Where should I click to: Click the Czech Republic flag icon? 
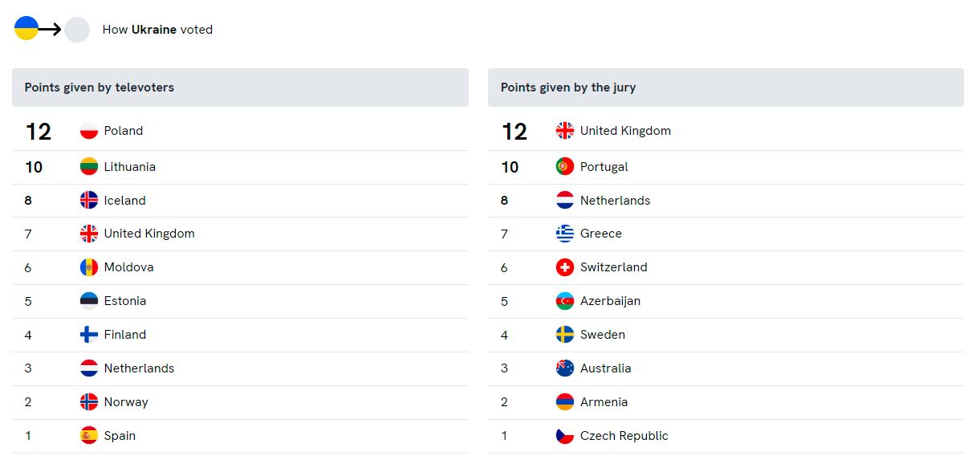click(x=565, y=436)
